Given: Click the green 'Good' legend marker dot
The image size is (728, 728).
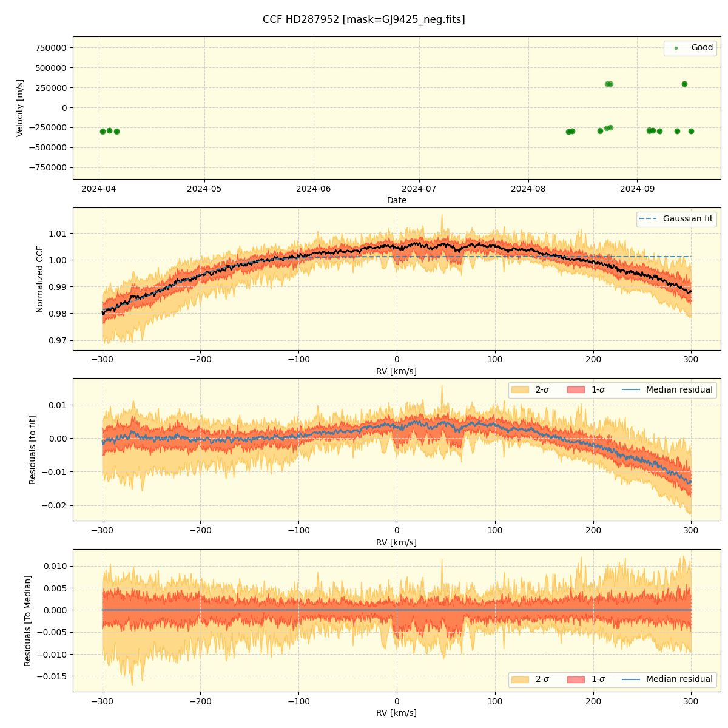Looking at the screenshot, I should (676, 48).
